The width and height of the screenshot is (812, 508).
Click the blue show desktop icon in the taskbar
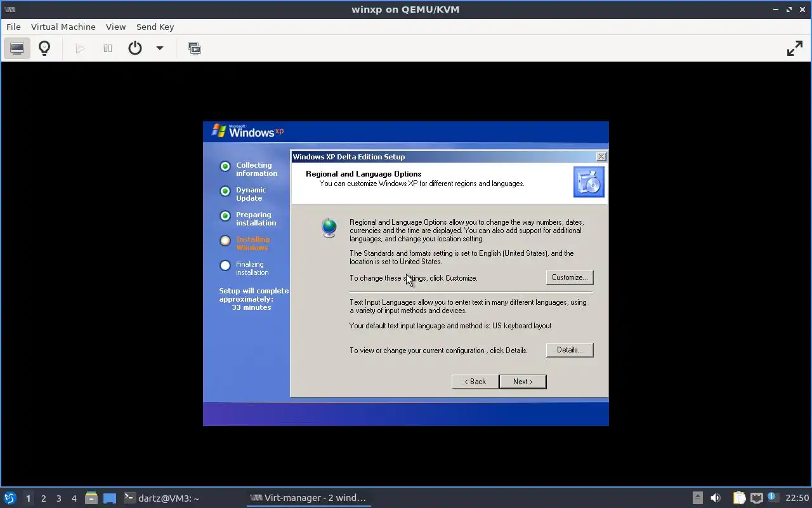coord(110,498)
